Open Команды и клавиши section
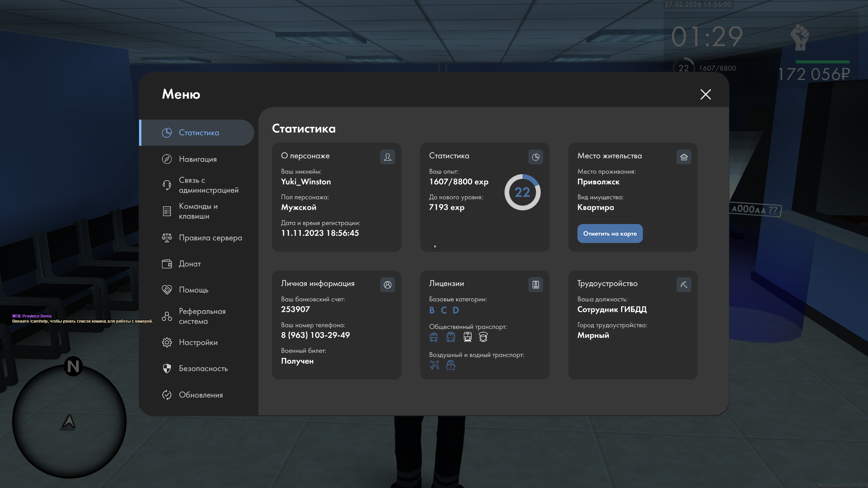 coord(198,211)
